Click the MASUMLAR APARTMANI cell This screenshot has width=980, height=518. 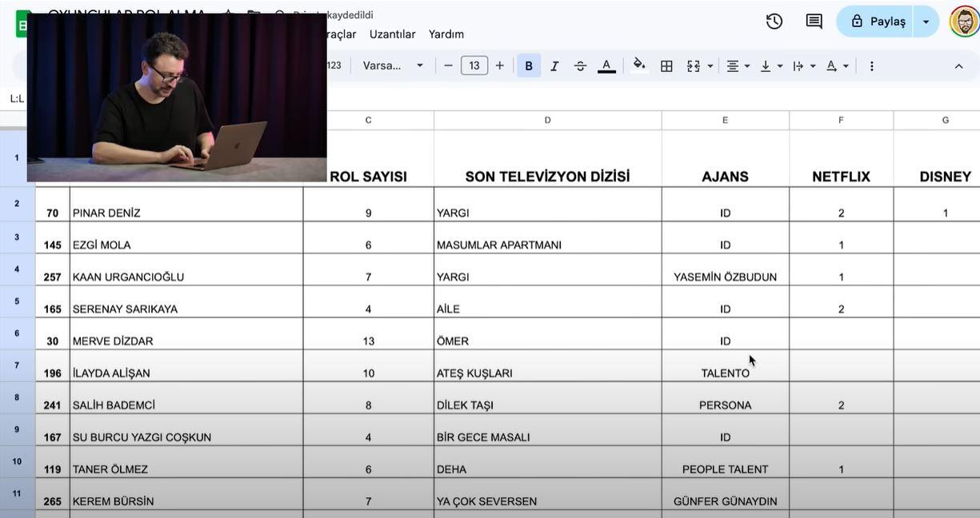[x=548, y=237]
